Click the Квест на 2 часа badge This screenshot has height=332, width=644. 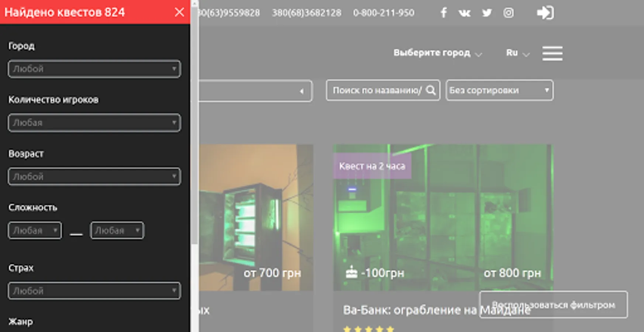coord(372,166)
